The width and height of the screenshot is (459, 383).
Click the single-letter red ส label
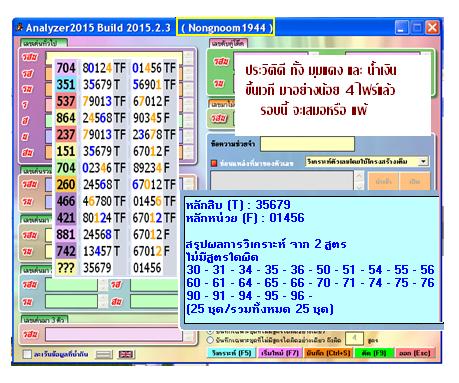pyautogui.click(x=25, y=121)
